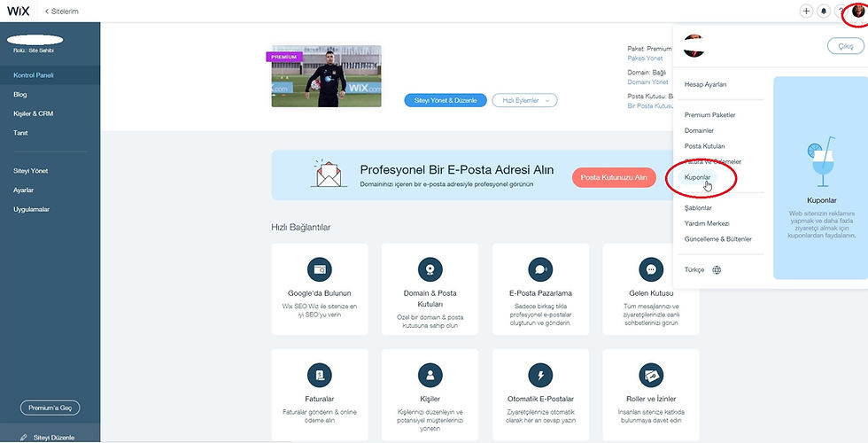Screen dimensions: 868x443
Task: Select Posta Kutuları in account menu
Action: point(704,145)
